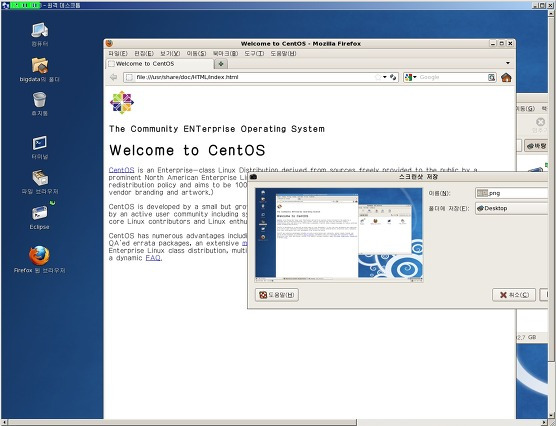Screen dimensions: 556x426
Task: Click the file name field ending in .png
Action: point(512,193)
